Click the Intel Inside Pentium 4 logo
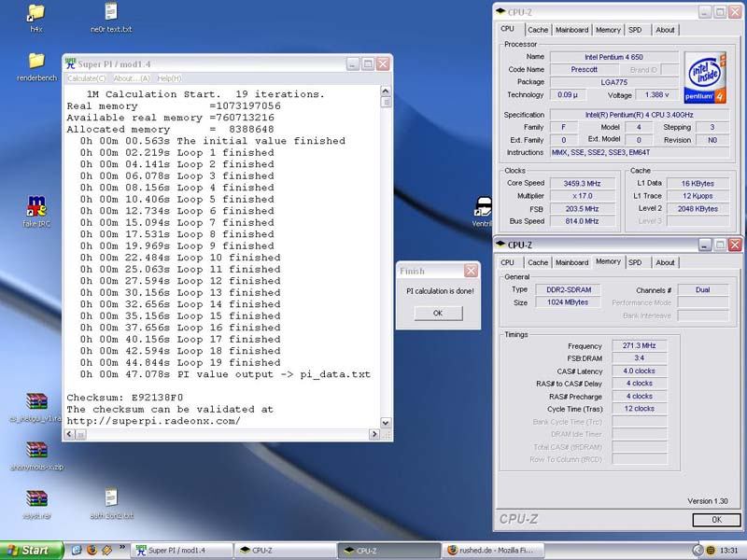Image resolution: width=747 pixels, height=560 pixels. click(705, 77)
